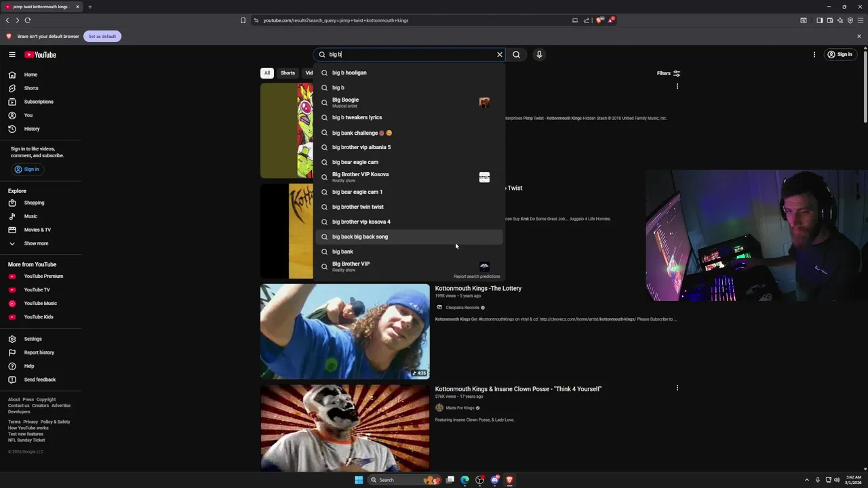
Task: Choose suggestion 'big bank challenge'
Action: pyautogui.click(x=409, y=133)
